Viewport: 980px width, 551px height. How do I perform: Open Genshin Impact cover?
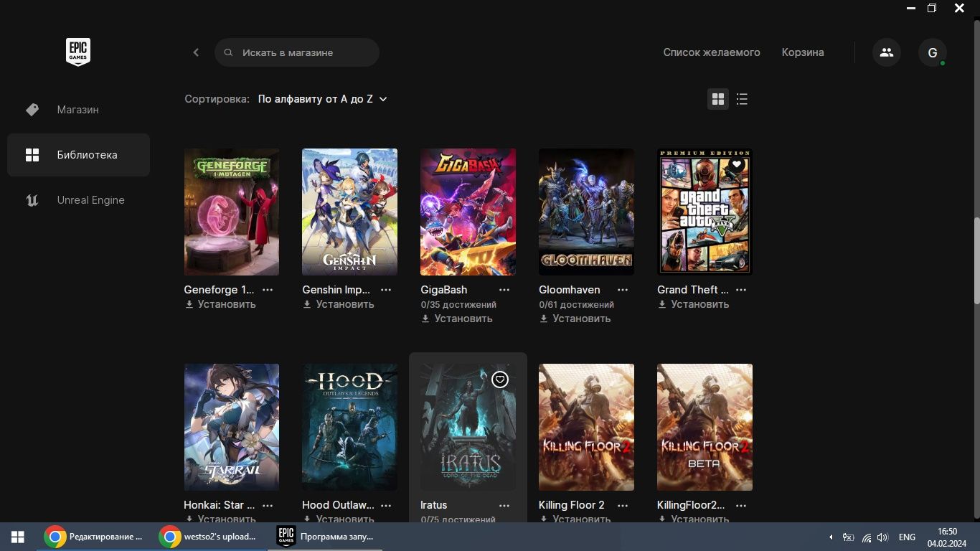(x=350, y=212)
